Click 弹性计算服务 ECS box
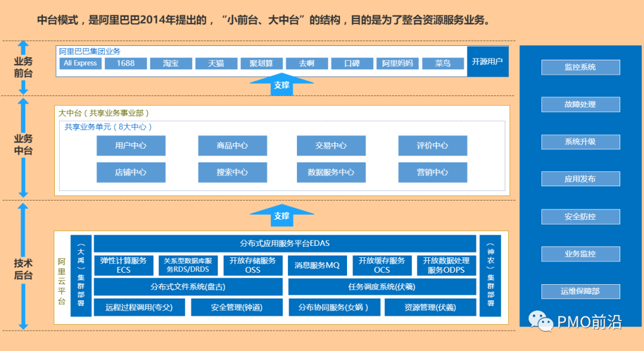This screenshot has height=351, width=644. pyautogui.click(x=123, y=266)
